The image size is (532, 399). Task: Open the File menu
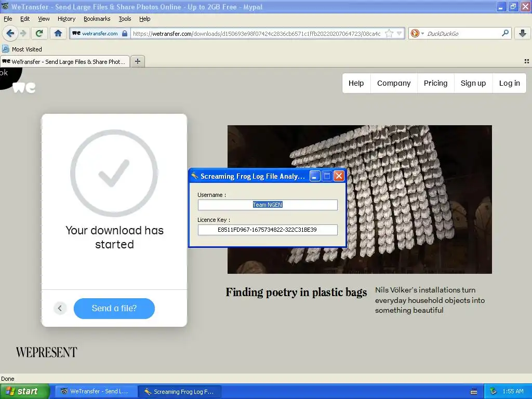8,19
